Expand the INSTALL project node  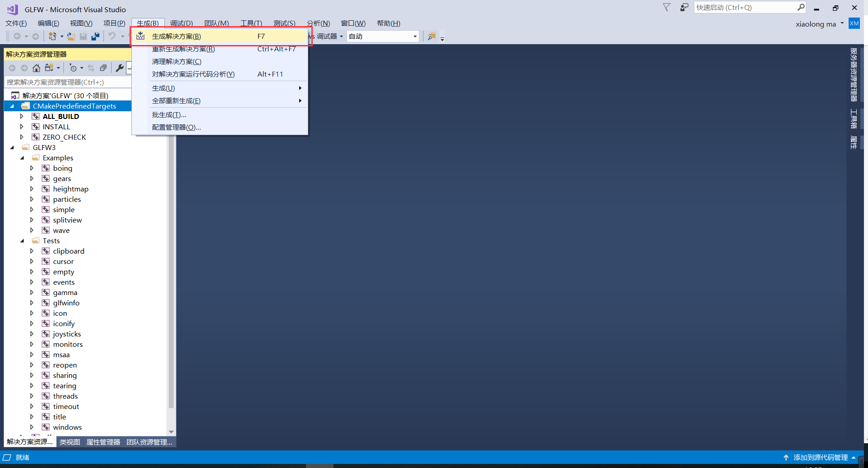tap(22, 127)
